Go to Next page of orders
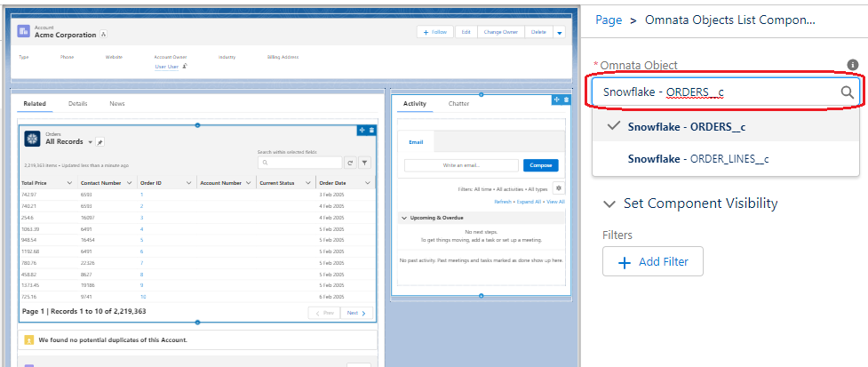This screenshot has width=868, height=367. 356,314
